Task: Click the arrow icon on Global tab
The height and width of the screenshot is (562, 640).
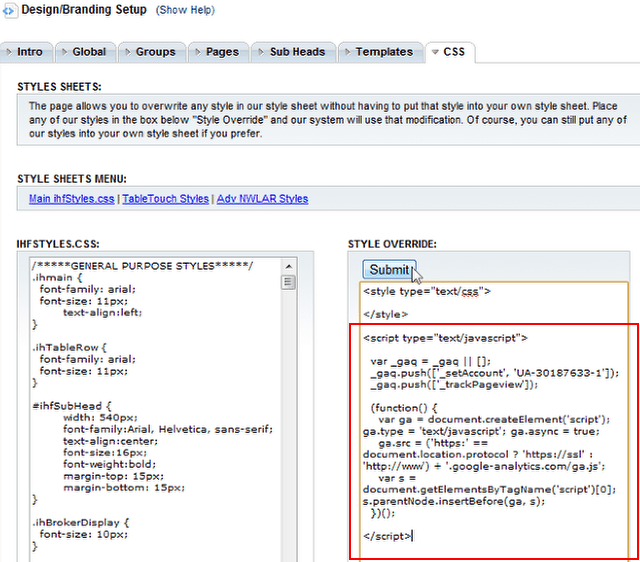Action: pos(64,52)
